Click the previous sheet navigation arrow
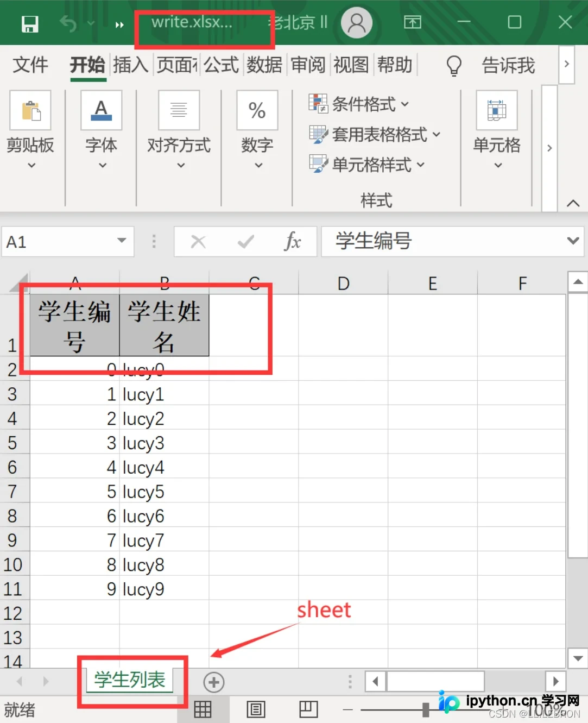588x723 pixels. 20,681
